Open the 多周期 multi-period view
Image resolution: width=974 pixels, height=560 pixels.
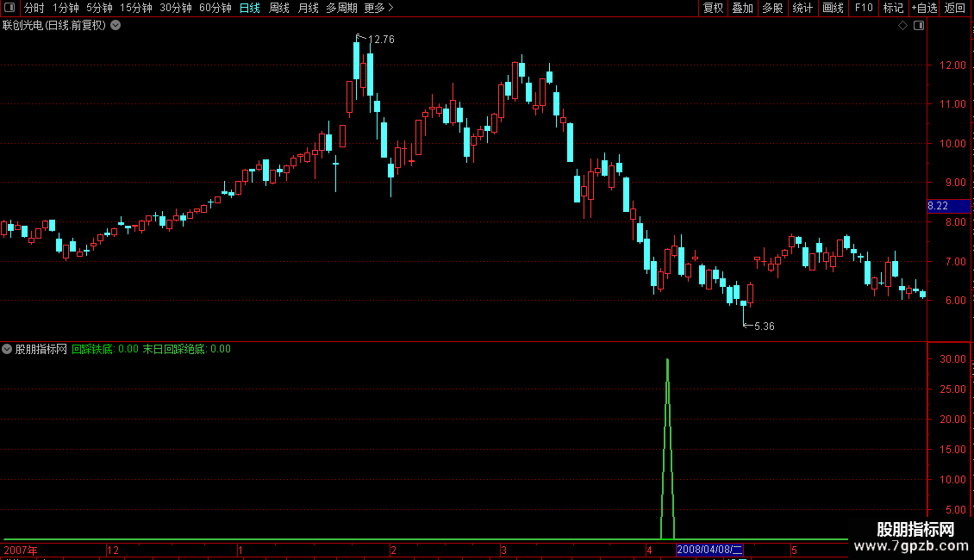point(341,8)
